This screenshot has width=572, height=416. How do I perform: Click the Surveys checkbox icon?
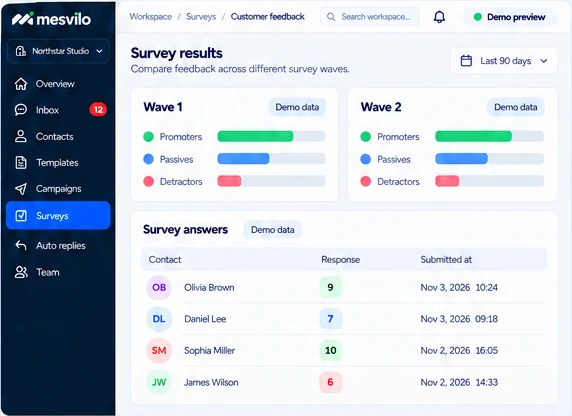point(21,216)
